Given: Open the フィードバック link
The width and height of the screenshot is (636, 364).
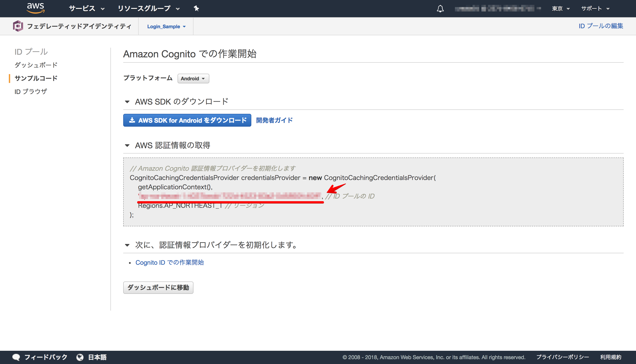Looking at the screenshot, I should 46,357.
